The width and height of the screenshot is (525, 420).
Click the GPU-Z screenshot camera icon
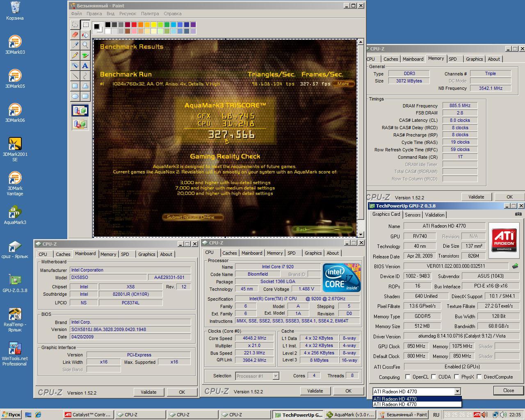click(518, 214)
